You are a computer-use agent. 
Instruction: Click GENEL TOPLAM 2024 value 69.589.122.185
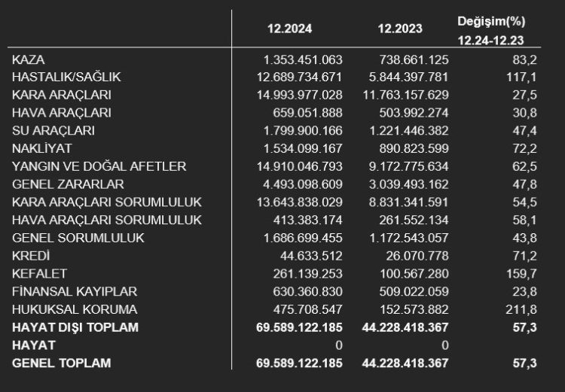tap(299, 363)
